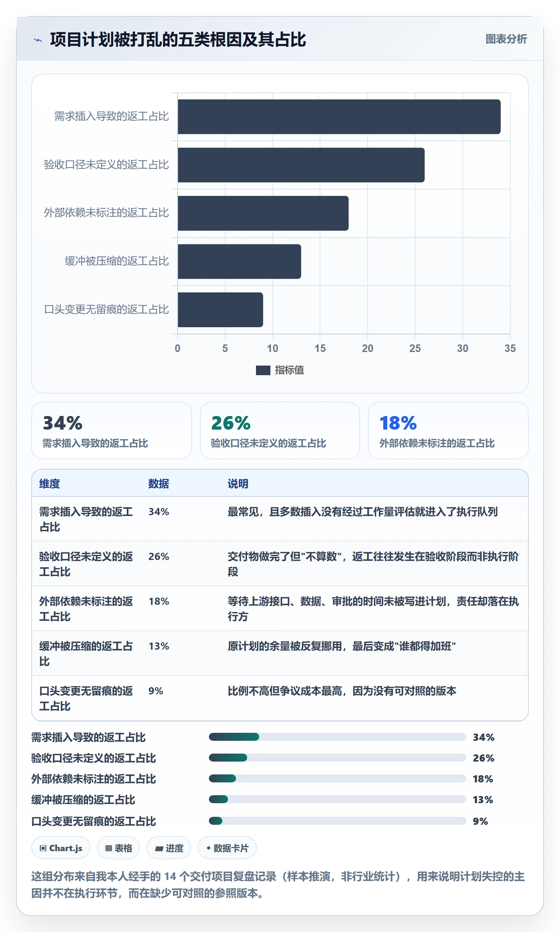560x932 pixels.
Task: Click the 13% progress bar for 缓冲被压缩
Action: point(338,799)
